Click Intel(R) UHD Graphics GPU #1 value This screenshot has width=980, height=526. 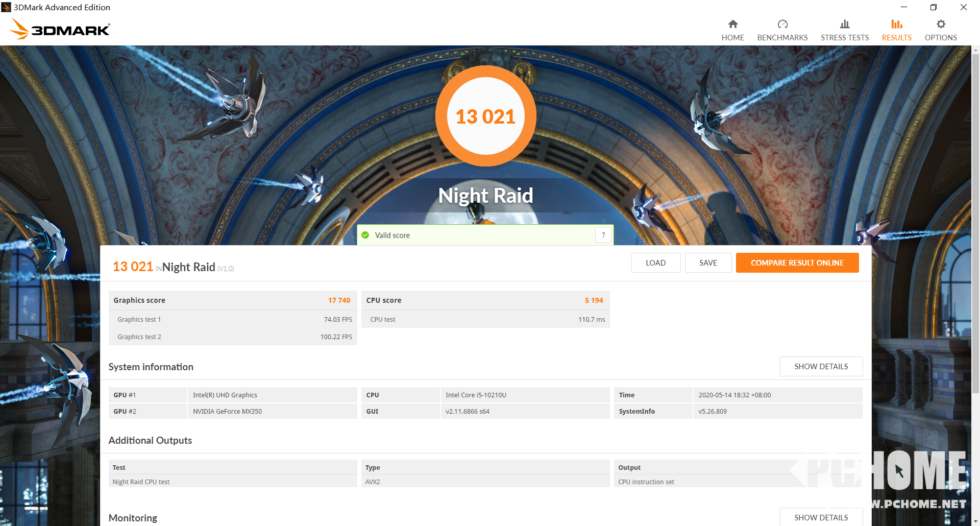coord(225,395)
